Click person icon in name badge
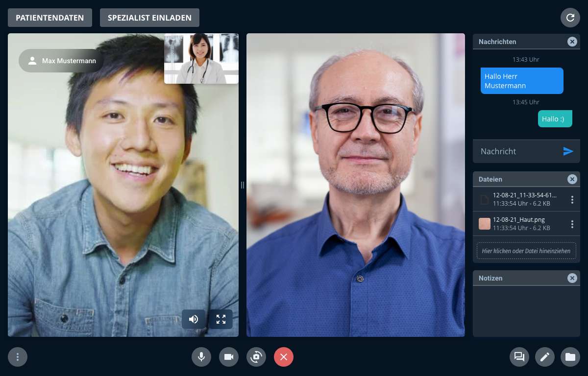This screenshot has width=588, height=376. coord(32,61)
